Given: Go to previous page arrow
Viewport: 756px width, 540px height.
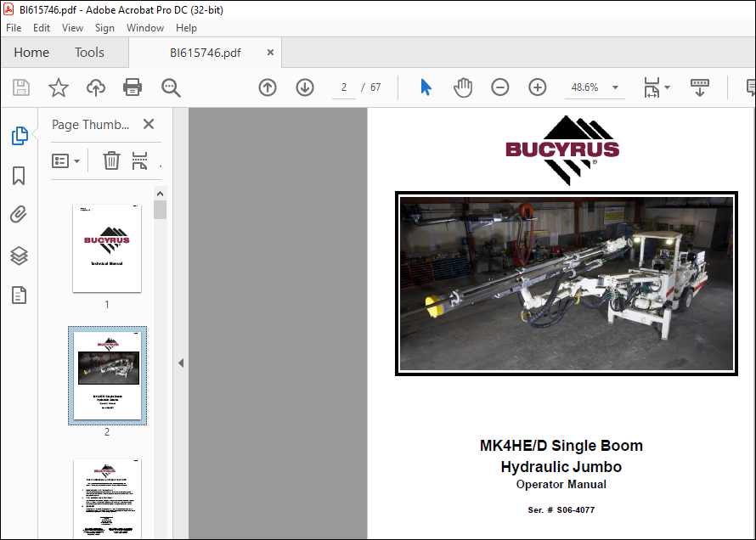Looking at the screenshot, I should [x=268, y=87].
